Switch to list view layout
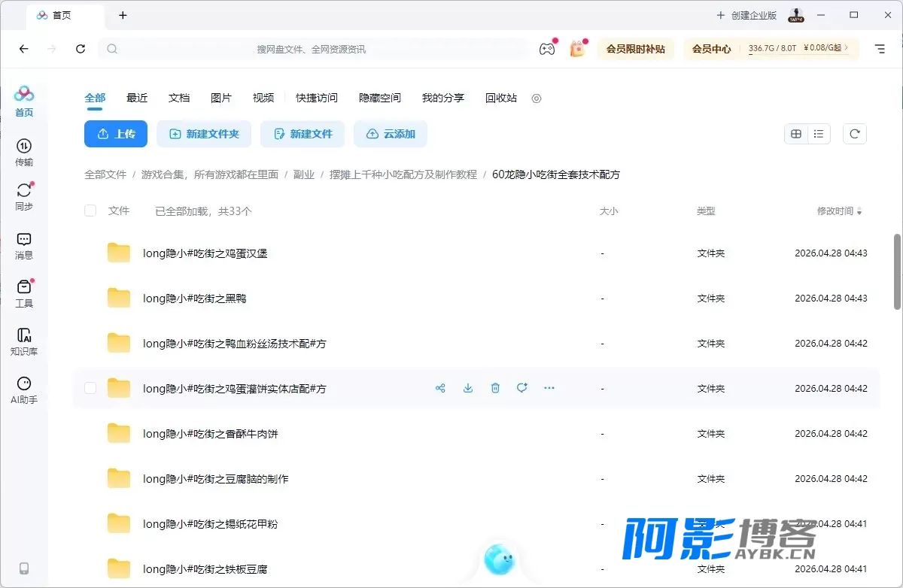903x588 pixels. [819, 134]
